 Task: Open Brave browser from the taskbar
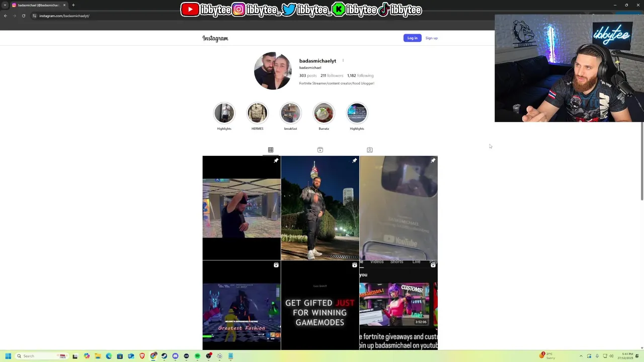pyautogui.click(x=142, y=356)
